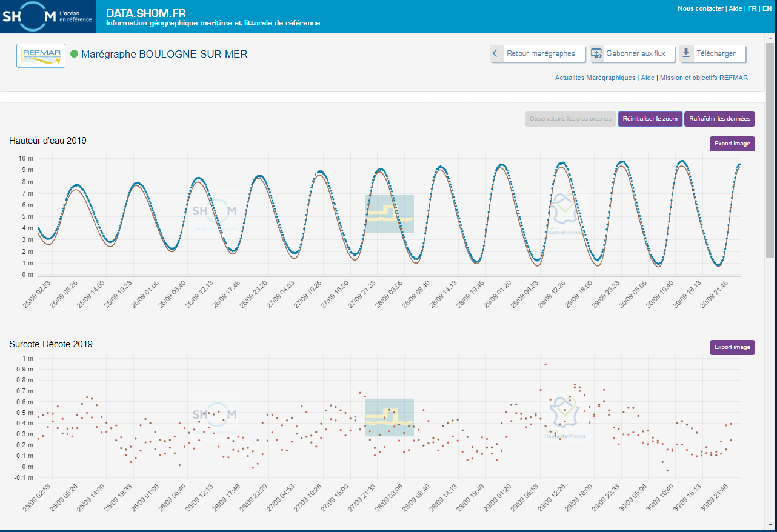Click the green status dot beside Marégraphe
The height and width of the screenshot is (532, 777).
(x=75, y=54)
